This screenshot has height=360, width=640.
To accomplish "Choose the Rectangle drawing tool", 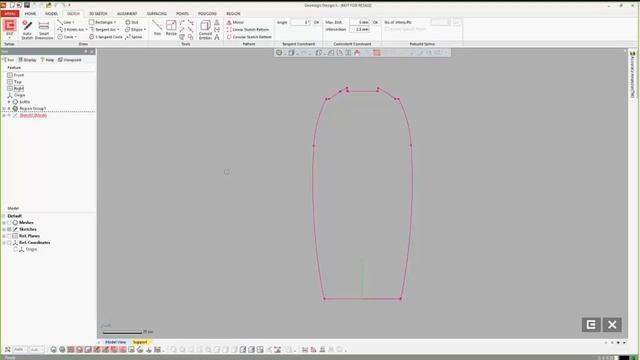I will click(x=101, y=22).
